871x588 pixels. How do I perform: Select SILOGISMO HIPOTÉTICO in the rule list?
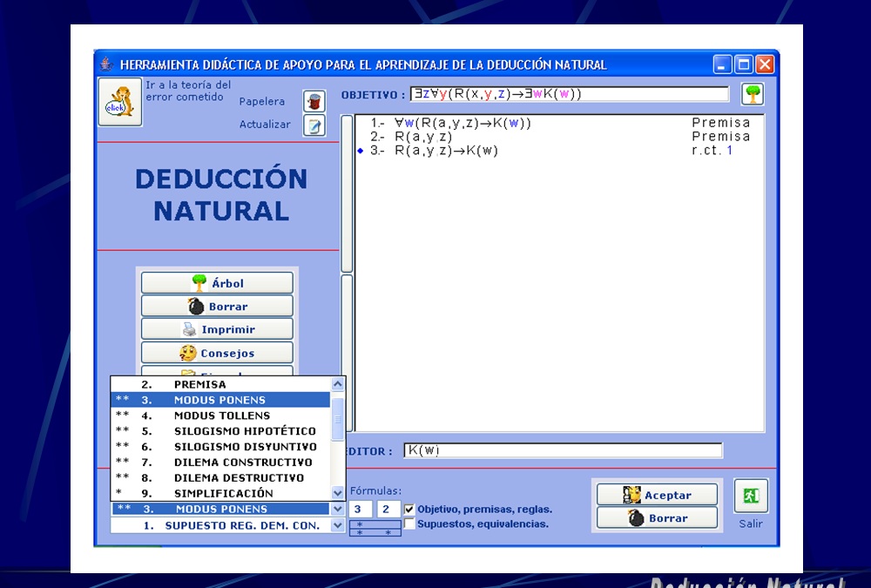pyautogui.click(x=220, y=430)
